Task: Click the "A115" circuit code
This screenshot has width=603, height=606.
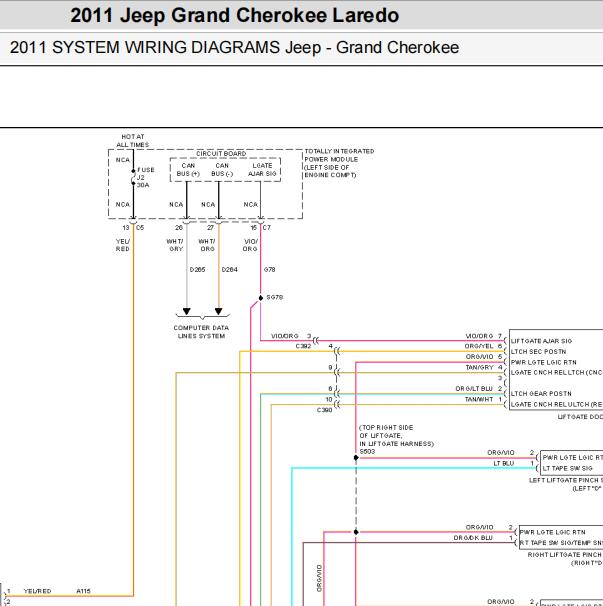Action: 83,591
